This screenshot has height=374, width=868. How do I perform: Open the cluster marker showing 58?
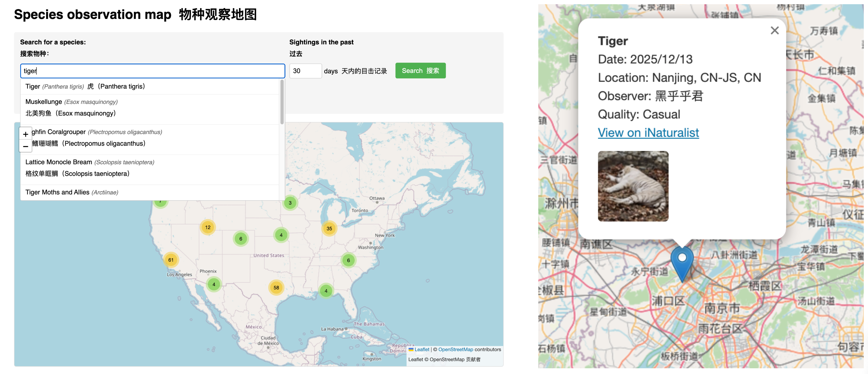(x=276, y=288)
